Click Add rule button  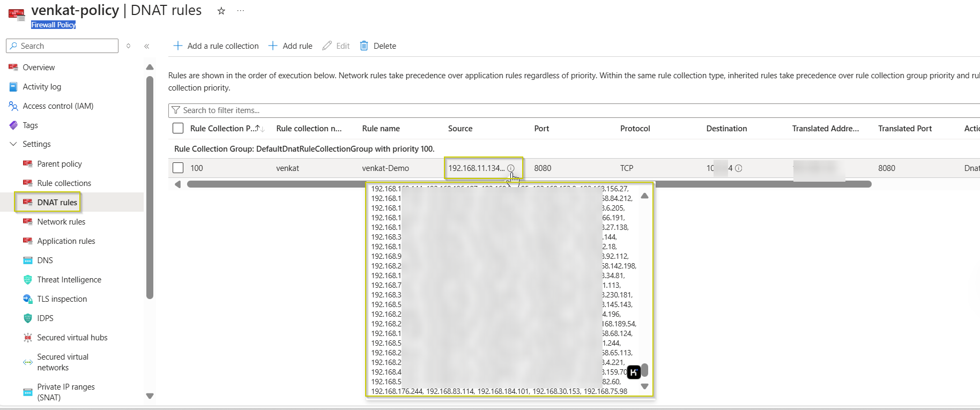290,46
